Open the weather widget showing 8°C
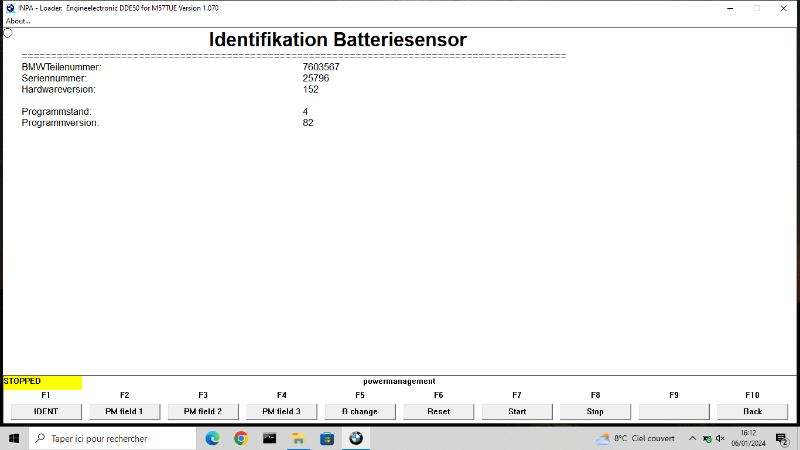This screenshot has width=800, height=450. [x=635, y=438]
